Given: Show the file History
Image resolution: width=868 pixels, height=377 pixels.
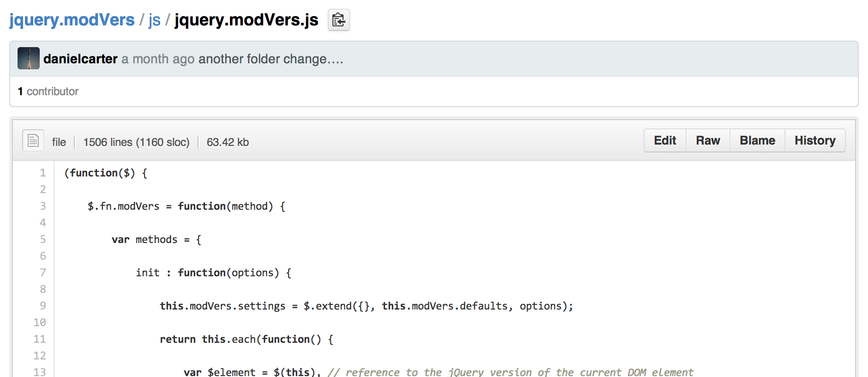Looking at the screenshot, I should (815, 140).
